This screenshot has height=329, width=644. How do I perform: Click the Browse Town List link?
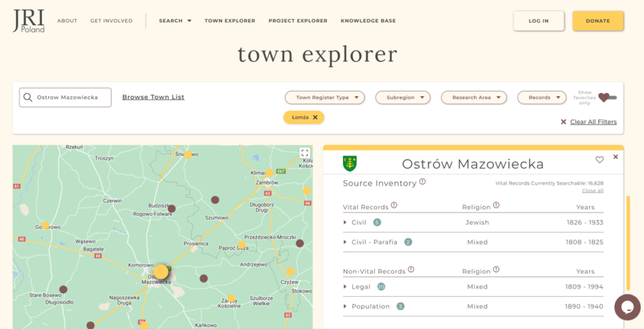(x=153, y=98)
